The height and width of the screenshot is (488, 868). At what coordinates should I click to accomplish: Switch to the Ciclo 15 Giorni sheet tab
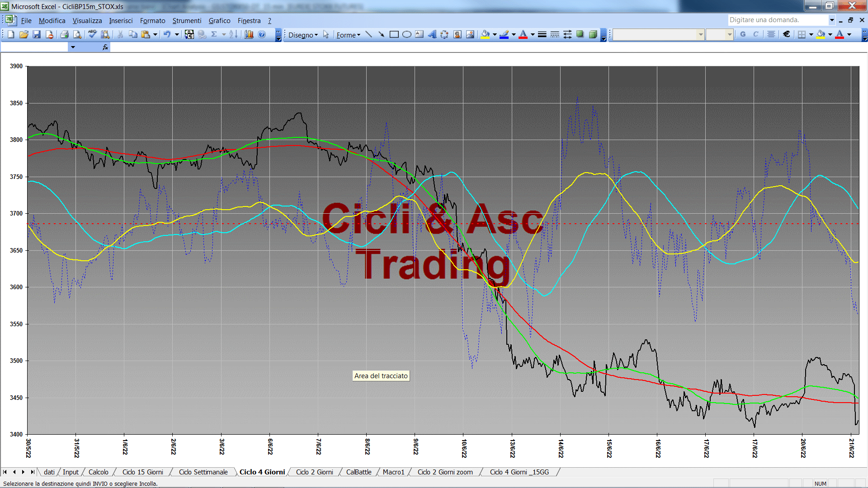[x=143, y=472]
